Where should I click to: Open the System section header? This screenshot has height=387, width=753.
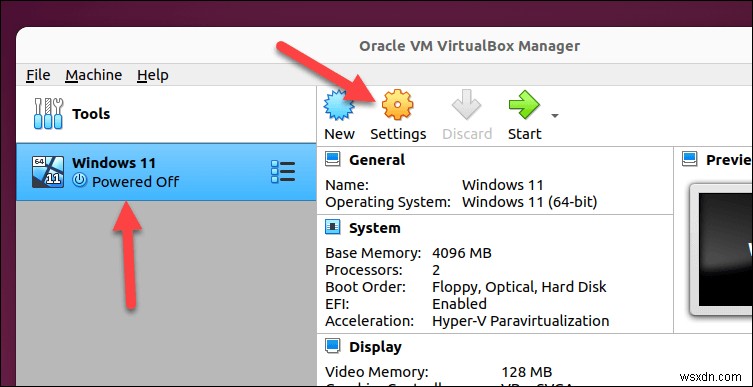tap(375, 228)
